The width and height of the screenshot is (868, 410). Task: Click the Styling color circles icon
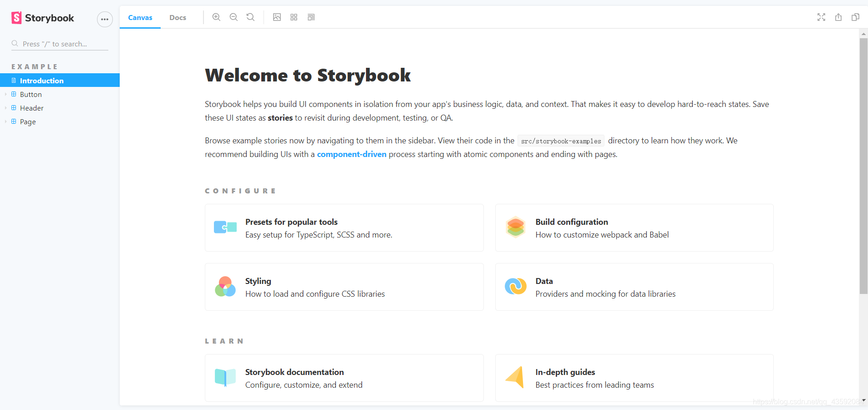[225, 286]
